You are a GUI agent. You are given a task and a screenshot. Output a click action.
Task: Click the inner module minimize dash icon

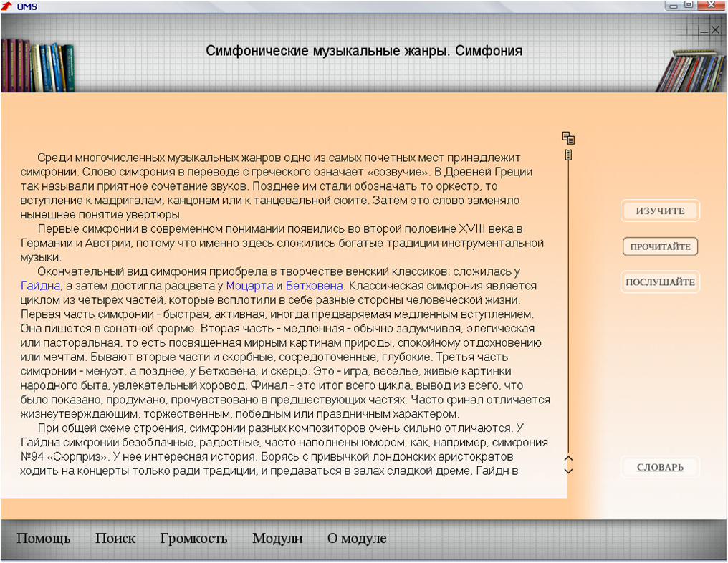click(x=704, y=32)
